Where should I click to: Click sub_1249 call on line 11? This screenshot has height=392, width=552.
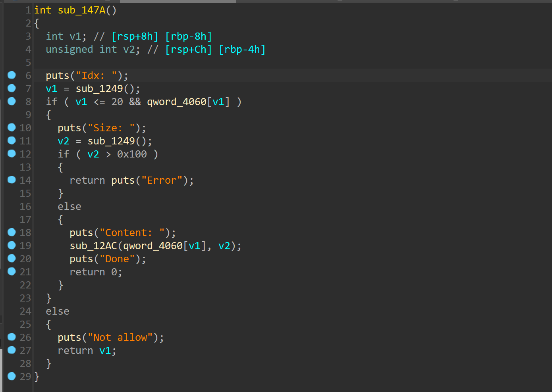click(111, 141)
